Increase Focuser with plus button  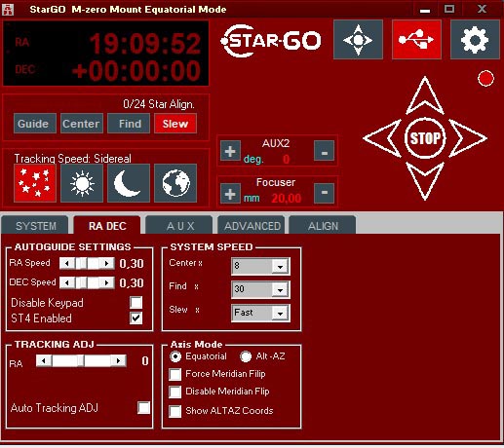click(x=230, y=194)
